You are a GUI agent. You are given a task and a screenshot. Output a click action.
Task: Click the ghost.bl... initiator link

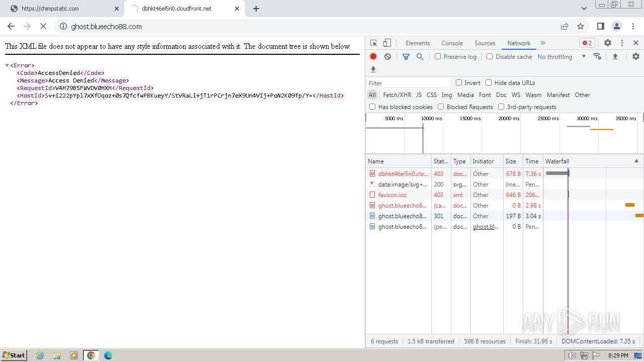click(x=486, y=227)
